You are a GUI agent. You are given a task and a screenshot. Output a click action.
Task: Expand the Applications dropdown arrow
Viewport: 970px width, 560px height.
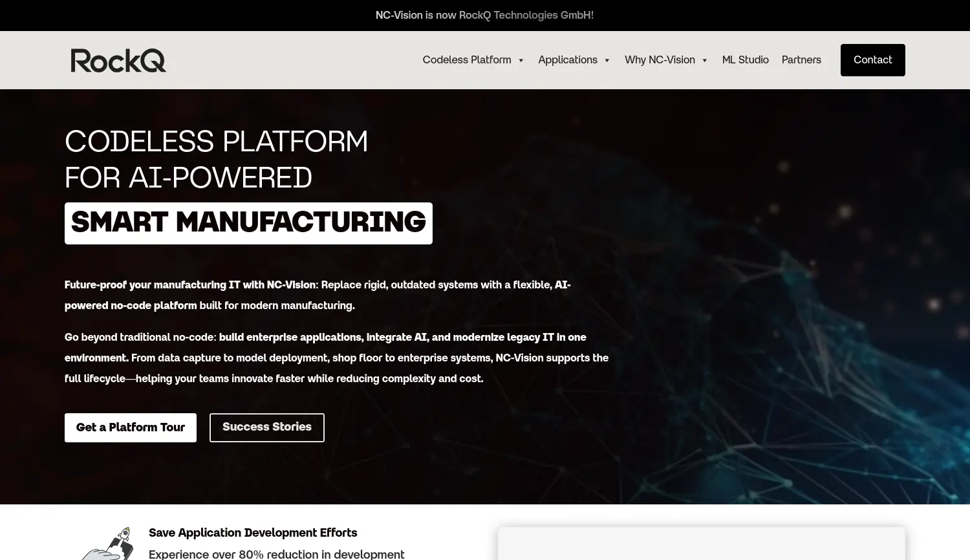click(607, 61)
